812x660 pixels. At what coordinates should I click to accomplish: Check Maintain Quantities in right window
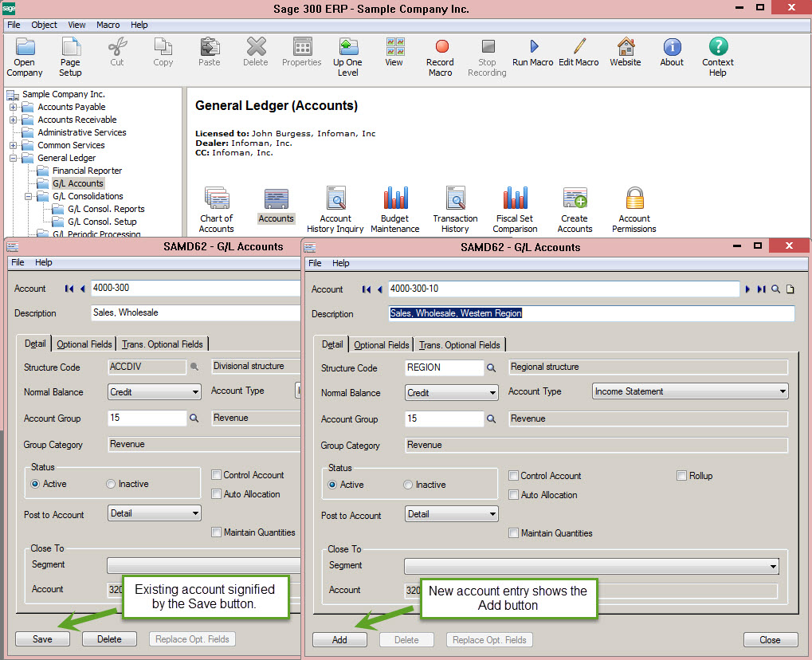[514, 533]
